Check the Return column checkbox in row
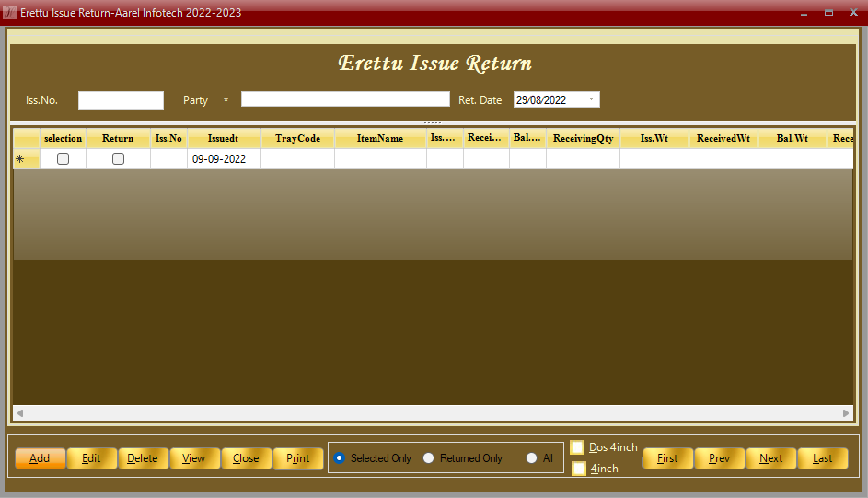This screenshot has width=868, height=498. tap(118, 159)
